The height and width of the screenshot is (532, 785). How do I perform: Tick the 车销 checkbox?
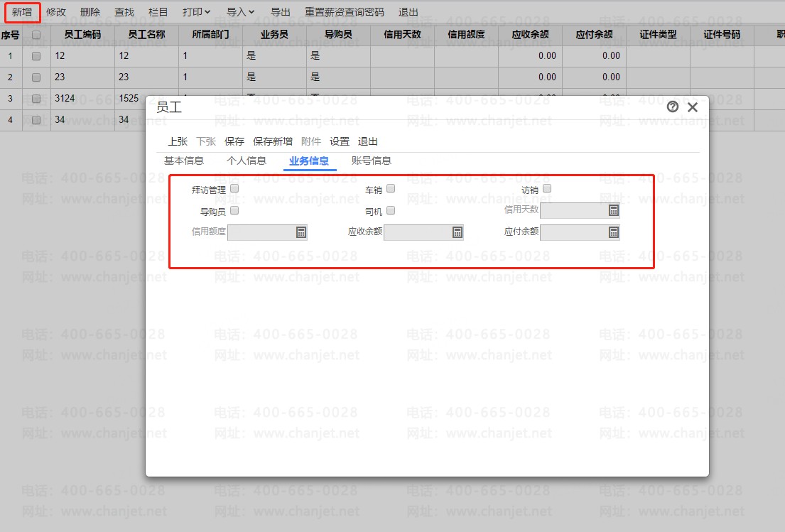391,189
